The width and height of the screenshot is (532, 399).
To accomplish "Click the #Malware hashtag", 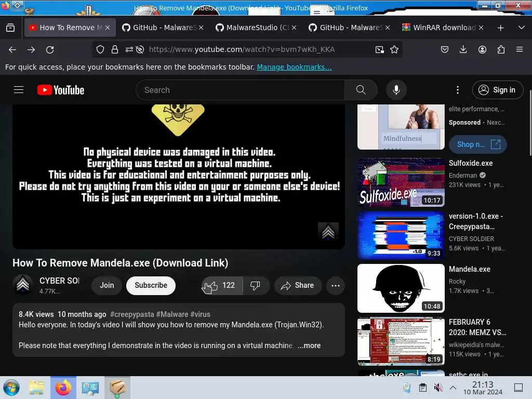I will (x=172, y=314).
